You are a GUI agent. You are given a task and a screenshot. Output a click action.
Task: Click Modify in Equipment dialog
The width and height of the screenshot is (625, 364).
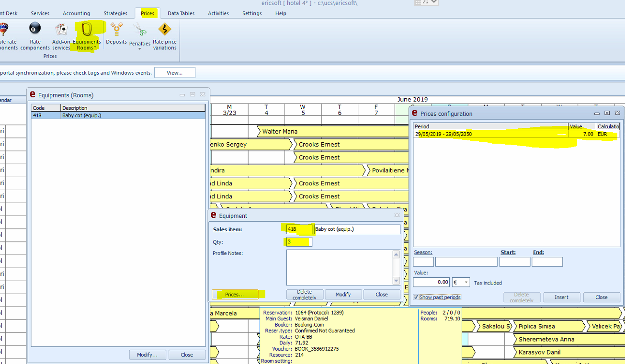coord(343,295)
